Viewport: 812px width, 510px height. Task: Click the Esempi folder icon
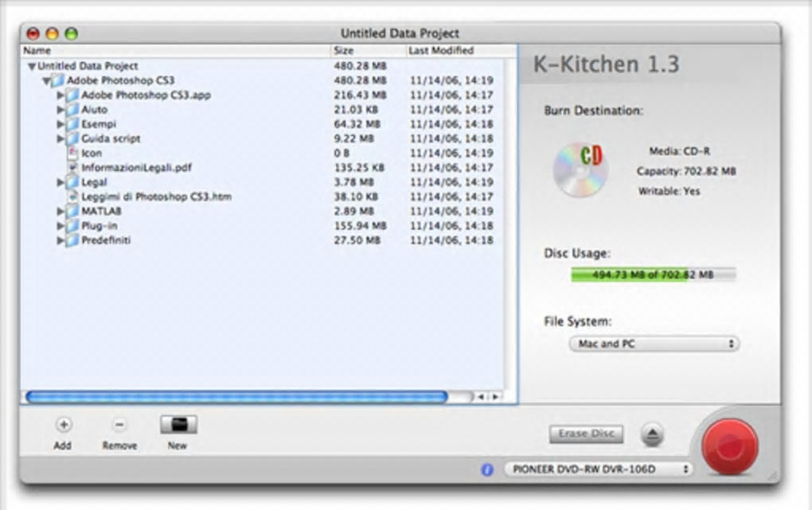72,124
